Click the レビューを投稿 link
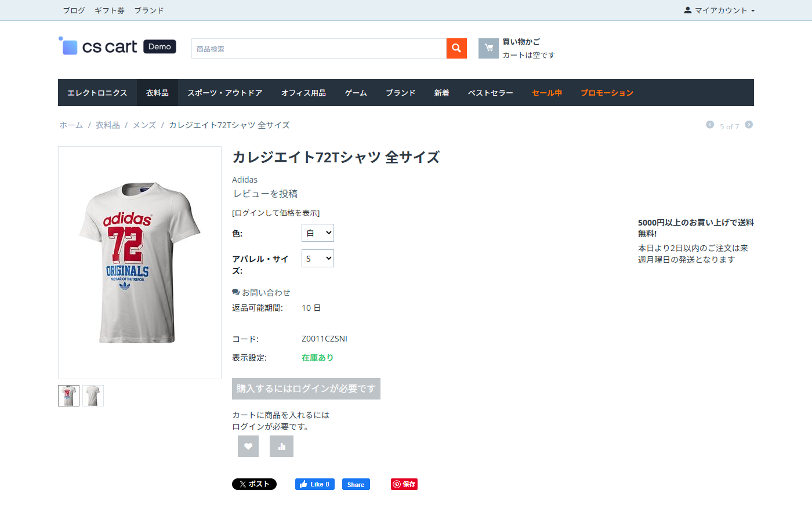 tap(266, 194)
